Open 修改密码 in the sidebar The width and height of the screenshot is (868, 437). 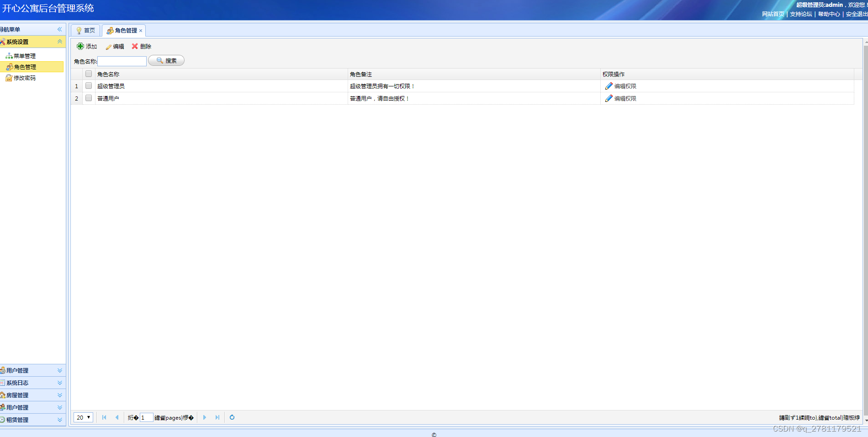(24, 78)
